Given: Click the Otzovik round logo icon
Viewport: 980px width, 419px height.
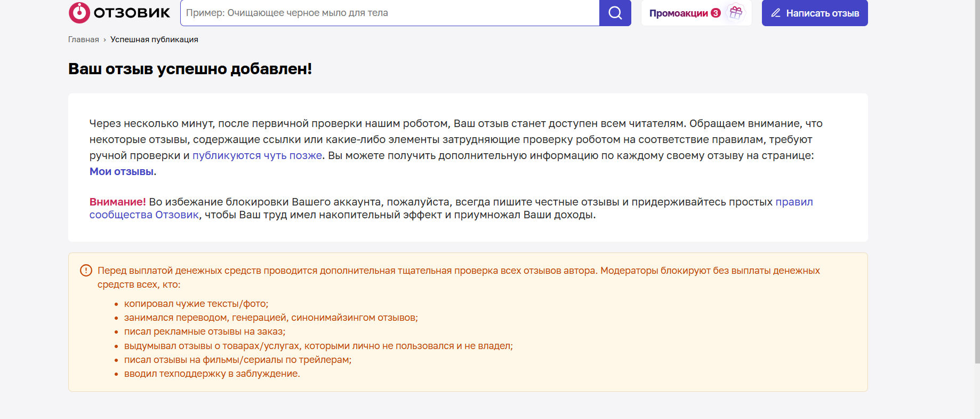Looking at the screenshot, I should point(79,13).
